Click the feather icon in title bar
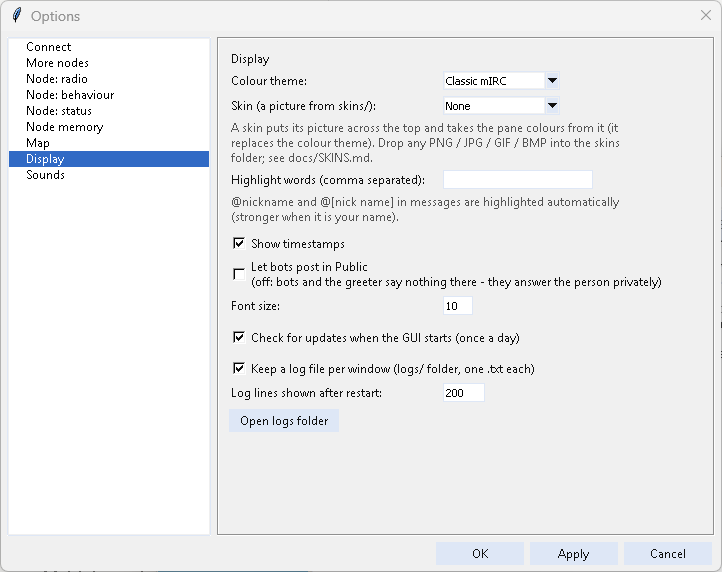 17,15
